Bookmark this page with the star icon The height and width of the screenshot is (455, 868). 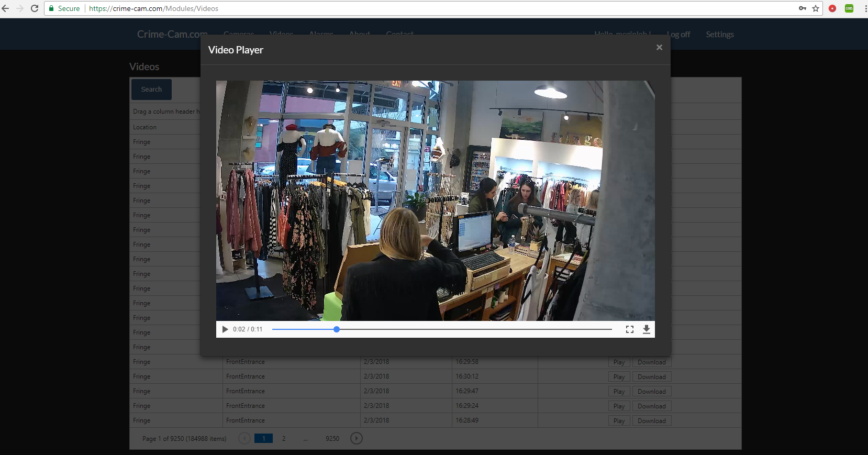tap(816, 8)
